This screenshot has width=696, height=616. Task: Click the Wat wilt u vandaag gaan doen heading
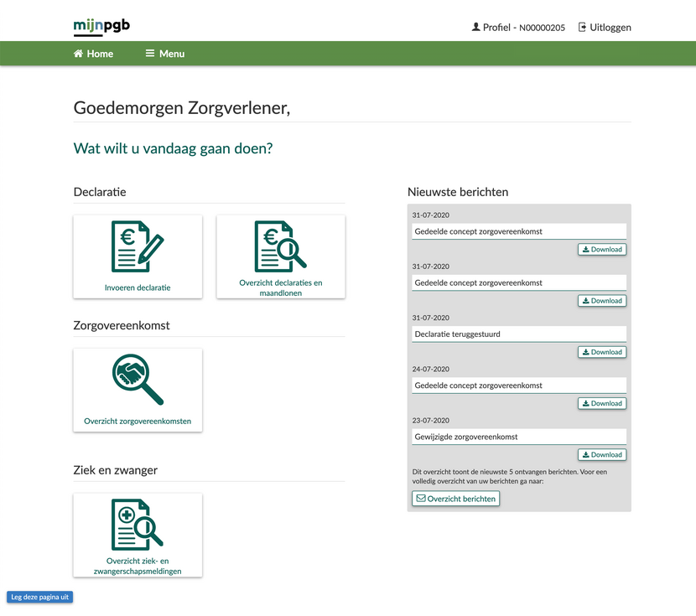(x=173, y=148)
